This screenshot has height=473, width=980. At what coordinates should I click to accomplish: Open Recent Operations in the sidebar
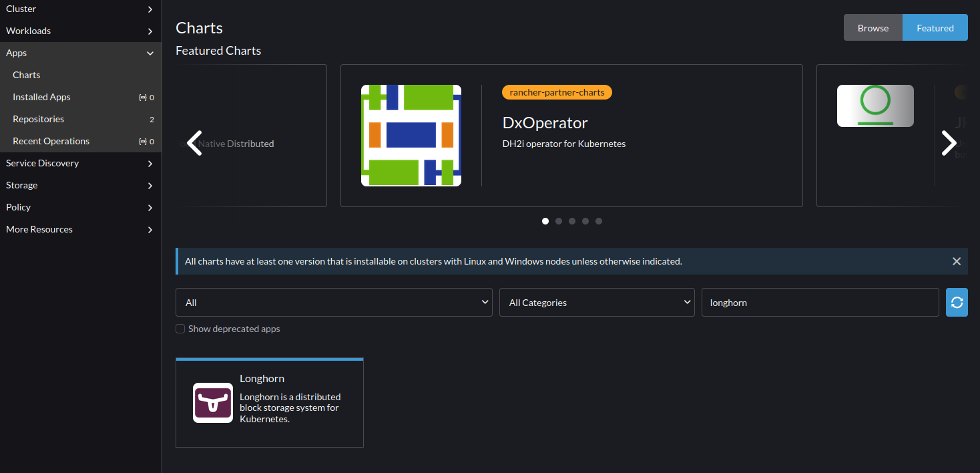81,142
